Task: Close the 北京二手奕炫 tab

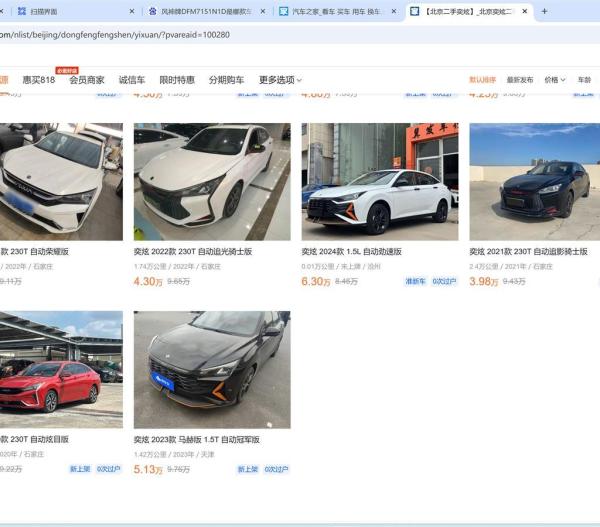Action: tap(525, 11)
